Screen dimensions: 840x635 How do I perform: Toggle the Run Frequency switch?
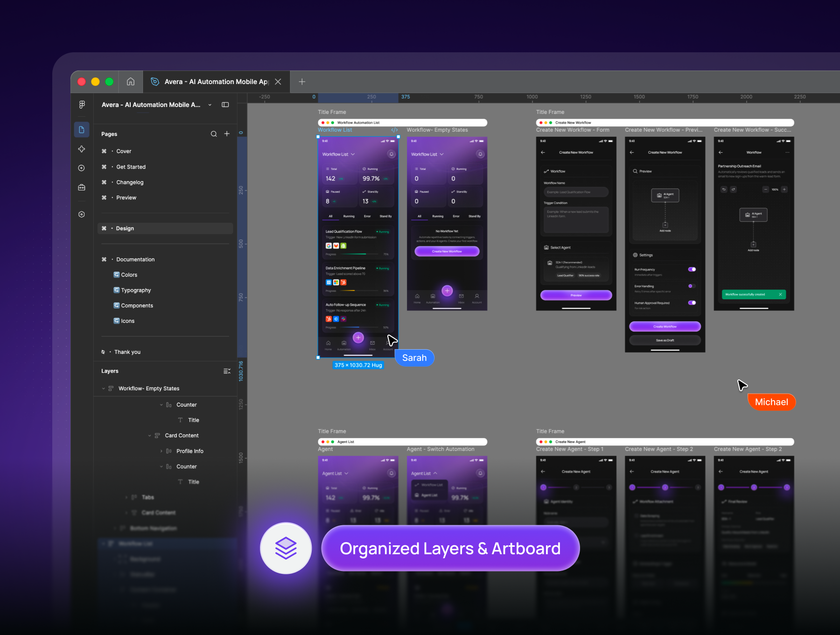(x=692, y=269)
